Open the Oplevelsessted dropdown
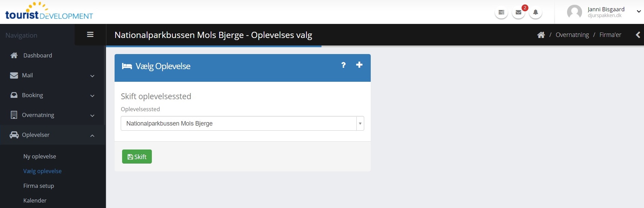 point(242,123)
